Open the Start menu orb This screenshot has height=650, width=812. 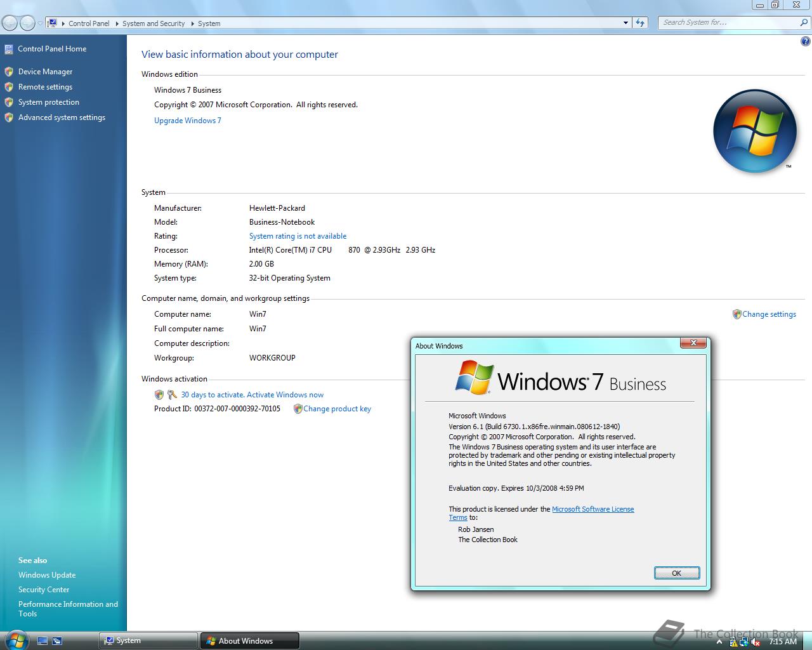(x=16, y=640)
